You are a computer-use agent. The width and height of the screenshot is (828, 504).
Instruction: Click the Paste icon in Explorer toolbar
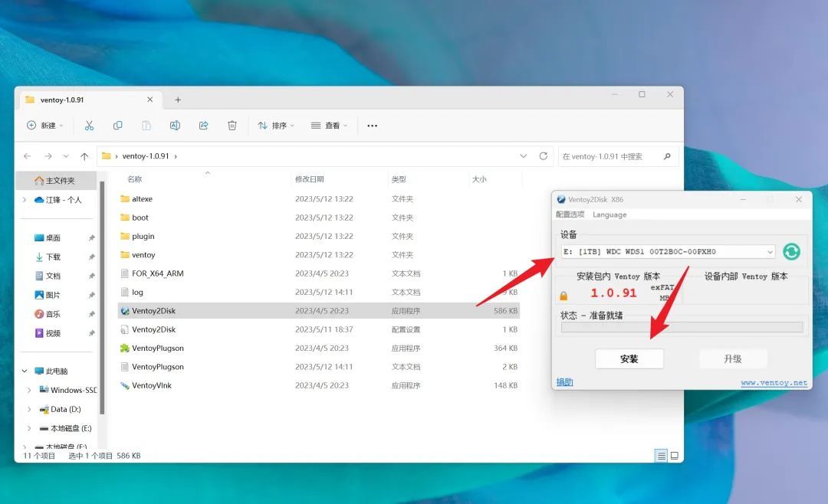point(146,126)
